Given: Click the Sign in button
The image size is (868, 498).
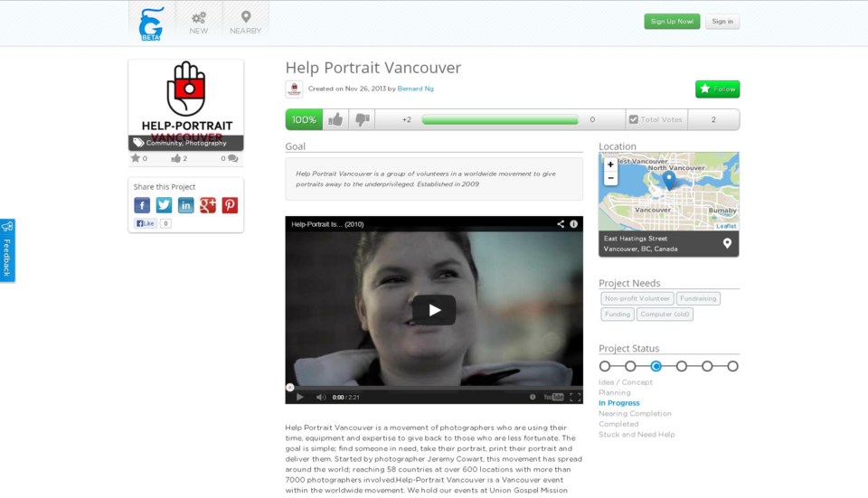Looking at the screenshot, I should [722, 22].
